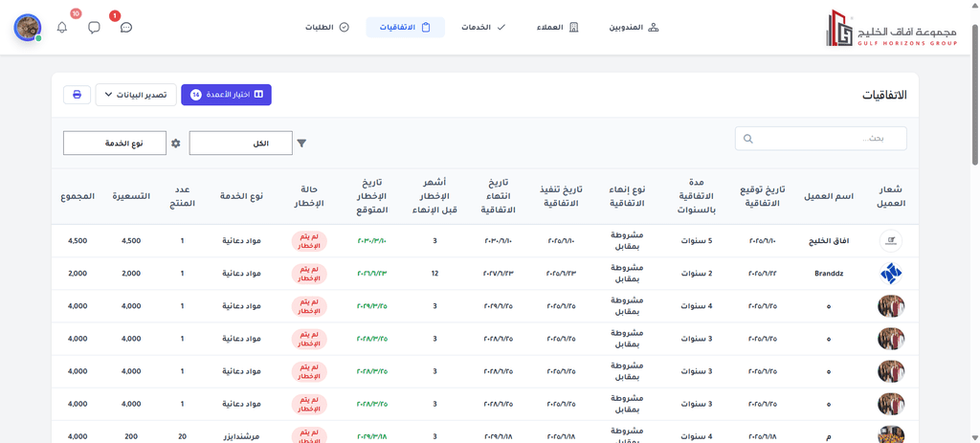Click the Gulf Horizons Group logo

pos(891,28)
